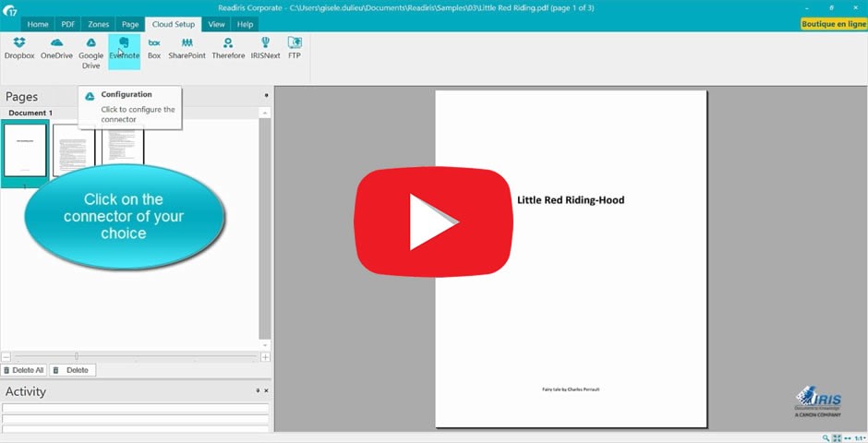Close the Activity panel
Image resolution: width=868 pixels, height=443 pixels.
[x=266, y=390]
